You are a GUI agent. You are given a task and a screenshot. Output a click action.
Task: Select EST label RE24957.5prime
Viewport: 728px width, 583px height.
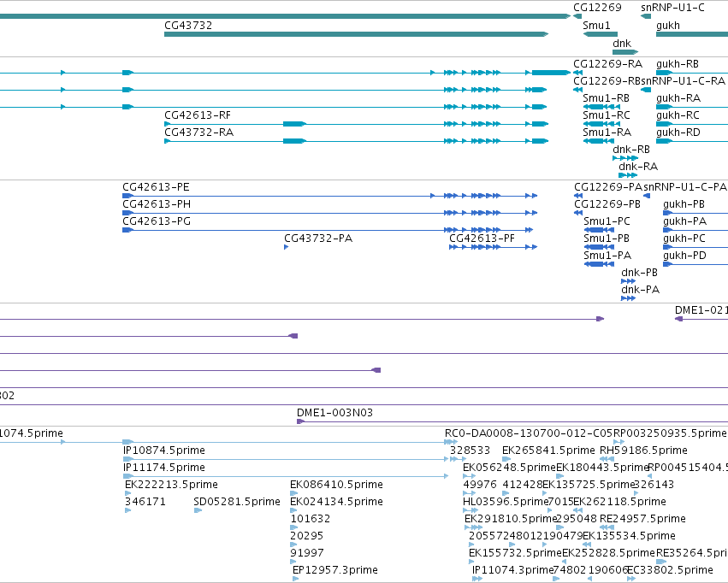[x=642, y=519]
